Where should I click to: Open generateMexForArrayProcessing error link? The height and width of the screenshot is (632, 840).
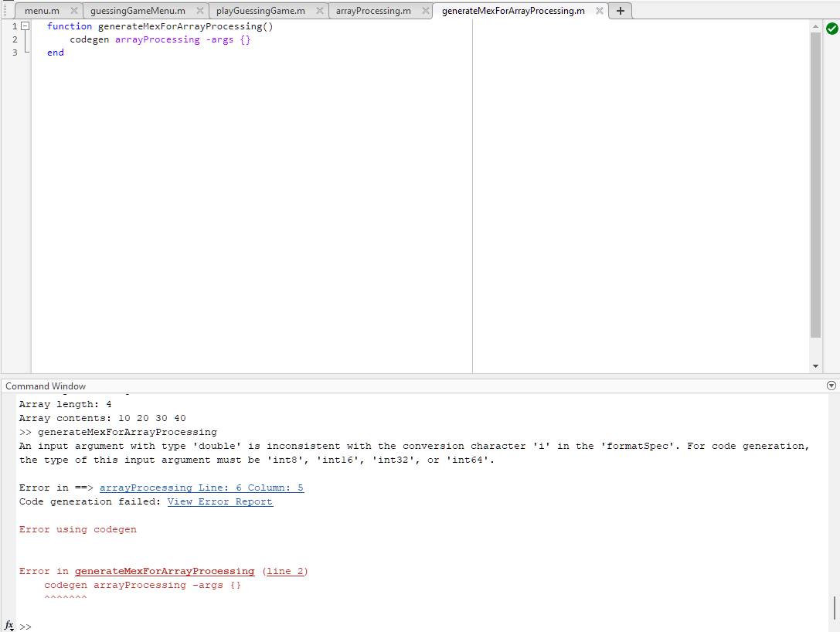[165, 572]
